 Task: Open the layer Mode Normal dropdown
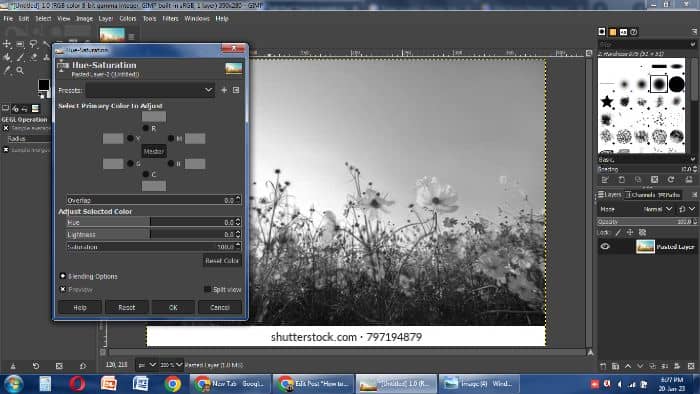tap(657, 209)
